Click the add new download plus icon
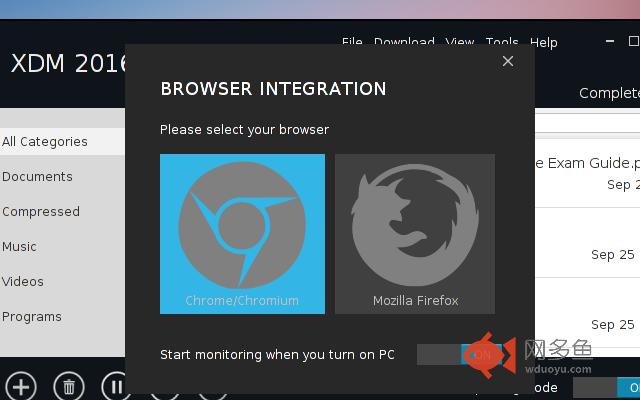The height and width of the screenshot is (400, 640). (x=21, y=386)
